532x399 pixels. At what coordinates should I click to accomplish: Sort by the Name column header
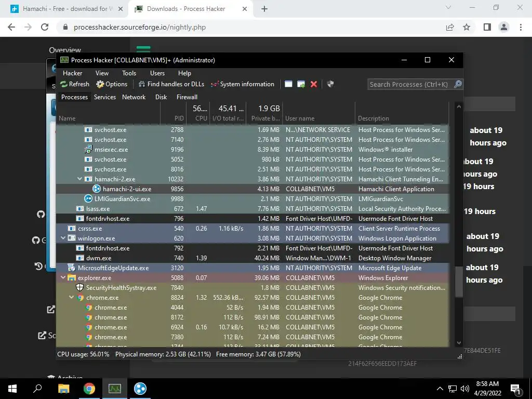(108, 118)
